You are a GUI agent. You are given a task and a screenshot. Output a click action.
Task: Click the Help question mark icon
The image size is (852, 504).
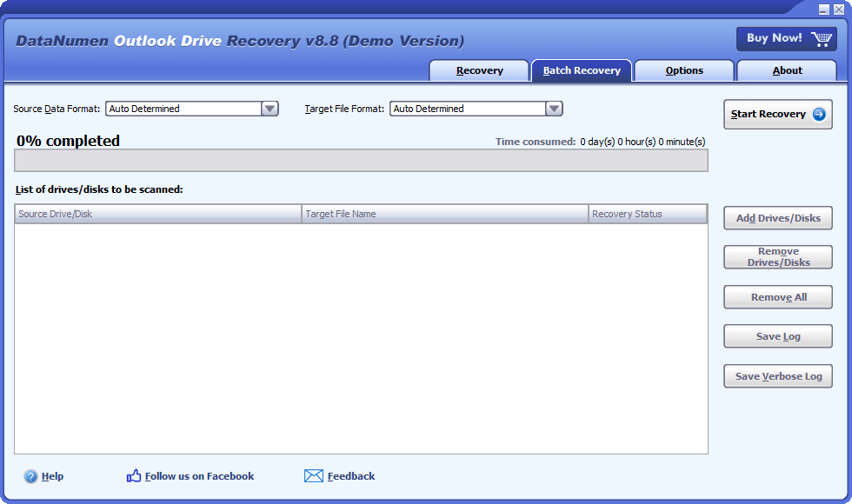pyautogui.click(x=30, y=476)
